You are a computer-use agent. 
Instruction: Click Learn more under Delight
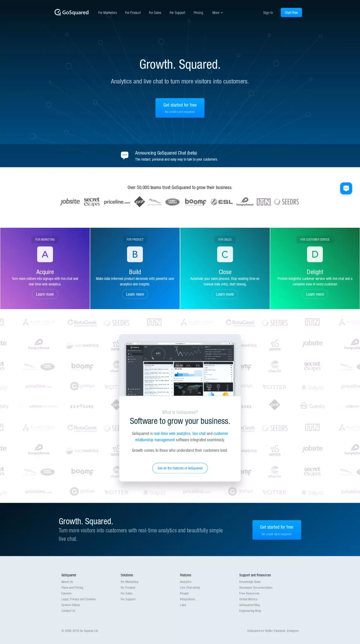pyautogui.click(x=315, y=294)
